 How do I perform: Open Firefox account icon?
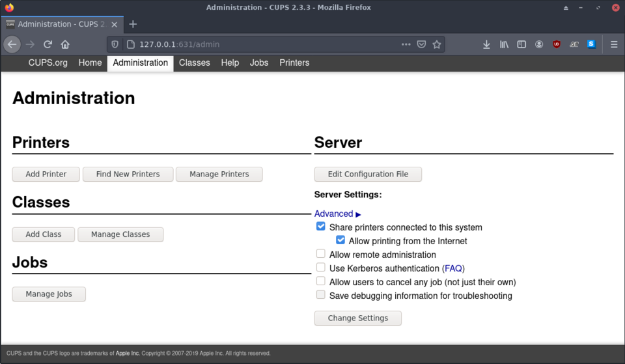(539, 44)
